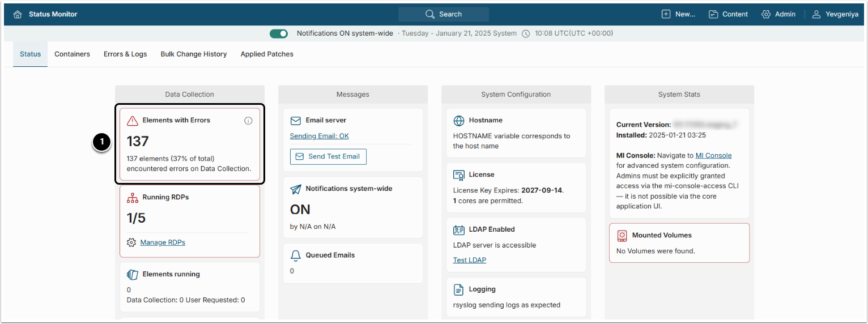The image size is (868, 324).
Task: Click the Admin gear icon
Action: (766, 14)
